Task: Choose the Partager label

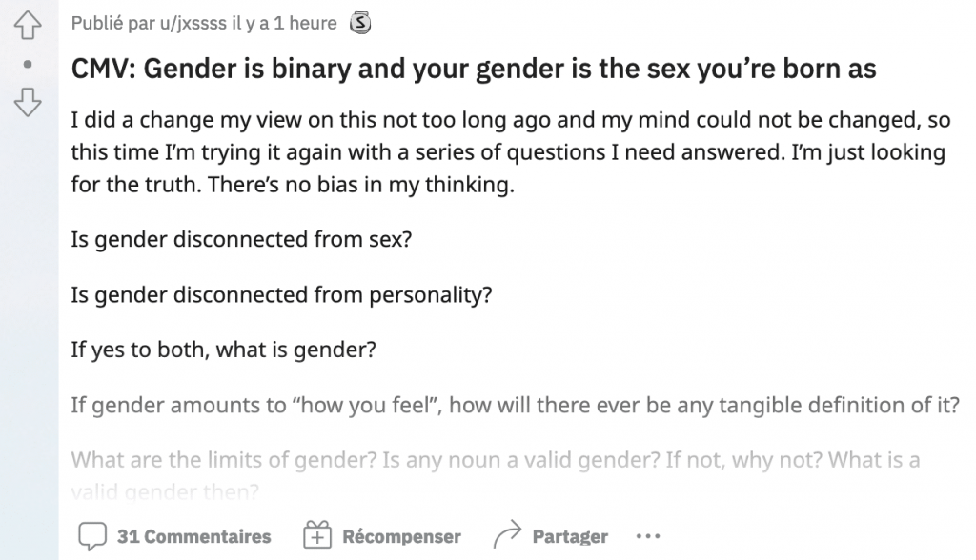Action: coord(570,536)
